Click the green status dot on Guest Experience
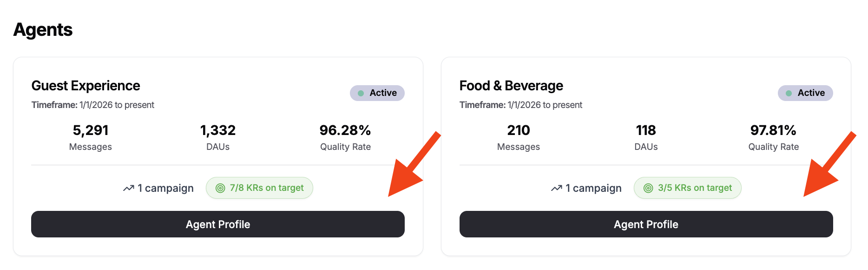Viewport: 868px width, 270px height. [x=361, y=93]
